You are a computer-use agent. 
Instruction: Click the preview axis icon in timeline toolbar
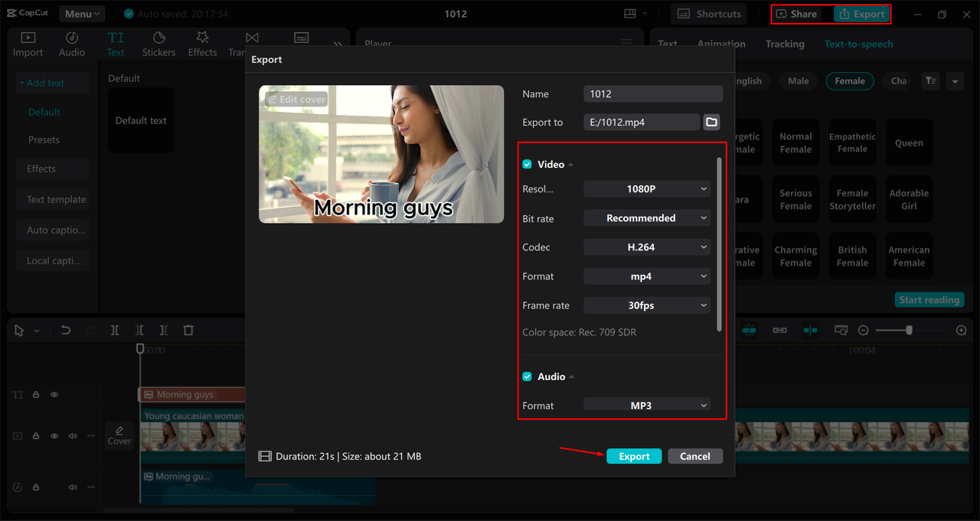pyautogui.click(x=810, y=330)
